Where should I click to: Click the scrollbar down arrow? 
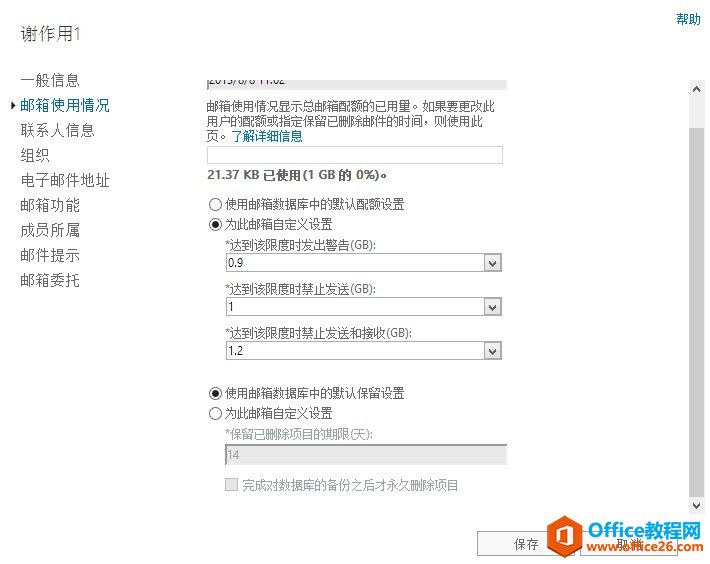697,507
